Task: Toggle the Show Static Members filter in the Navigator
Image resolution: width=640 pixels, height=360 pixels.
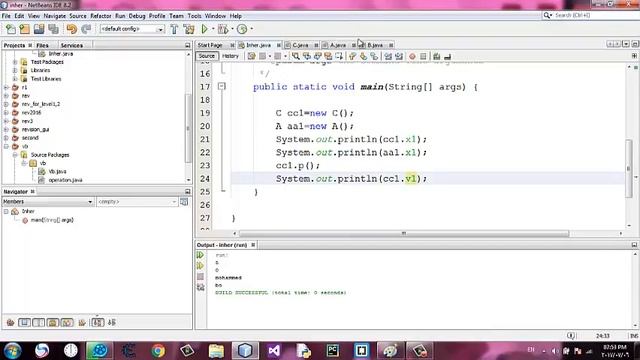Action: pyautogui.click(x=38, y=322)
